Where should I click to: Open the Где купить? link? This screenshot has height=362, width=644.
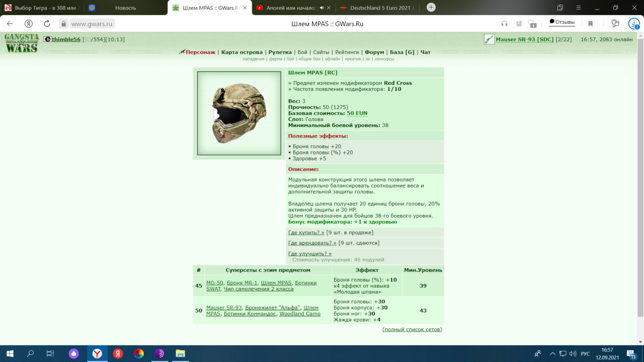(306, 233)
